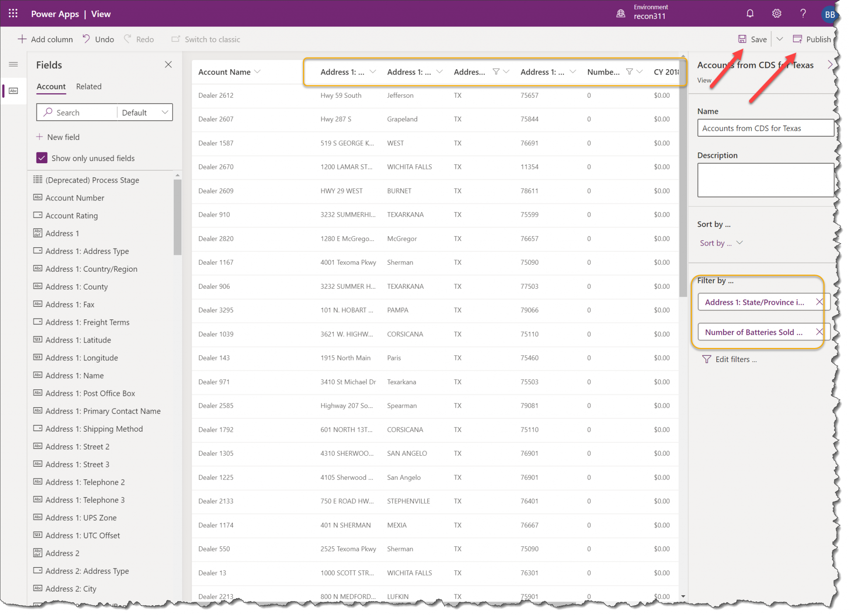Image resolution: width=849 pixels, height=616 pixels.
Task: Open the notifications bell
Action: click(750, 13)
